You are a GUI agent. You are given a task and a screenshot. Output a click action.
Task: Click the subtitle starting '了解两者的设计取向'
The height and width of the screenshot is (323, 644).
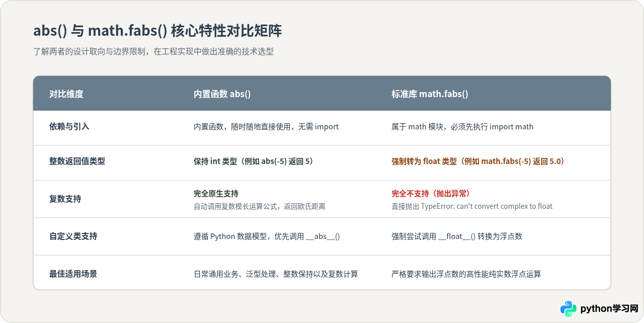(x=153, y=51)
